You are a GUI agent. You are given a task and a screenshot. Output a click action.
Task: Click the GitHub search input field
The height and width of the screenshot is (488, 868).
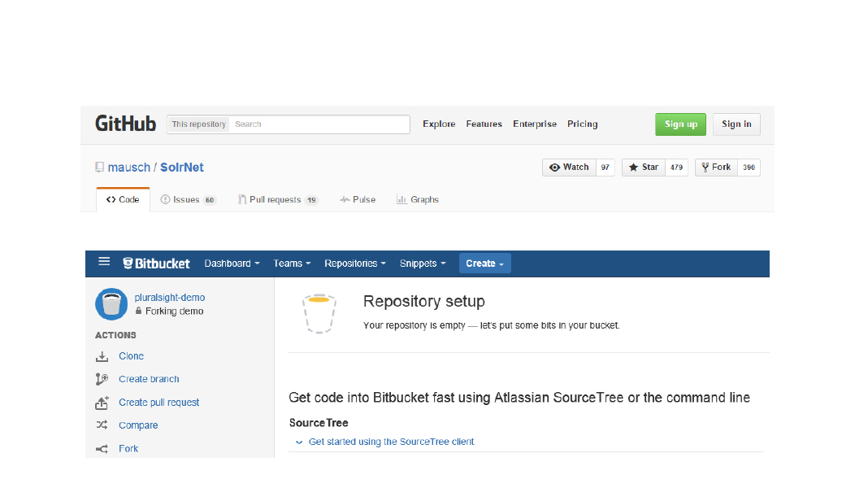click(x=319, y=124)
